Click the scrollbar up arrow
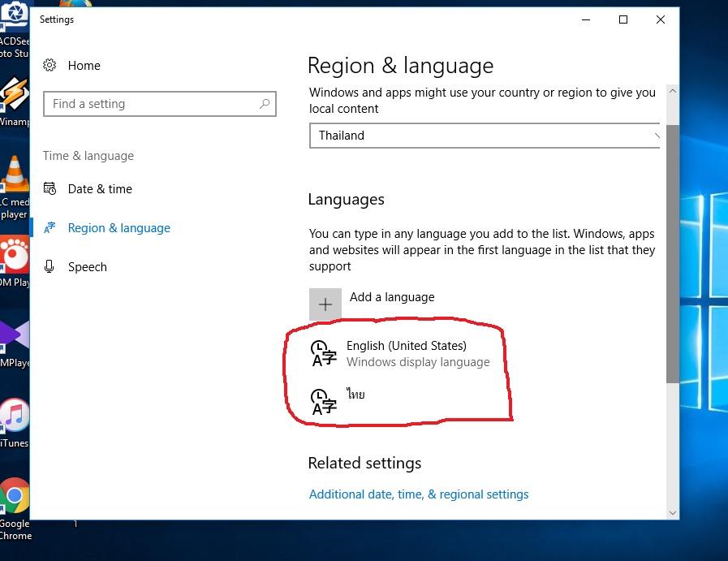 [x=672, y=91]
